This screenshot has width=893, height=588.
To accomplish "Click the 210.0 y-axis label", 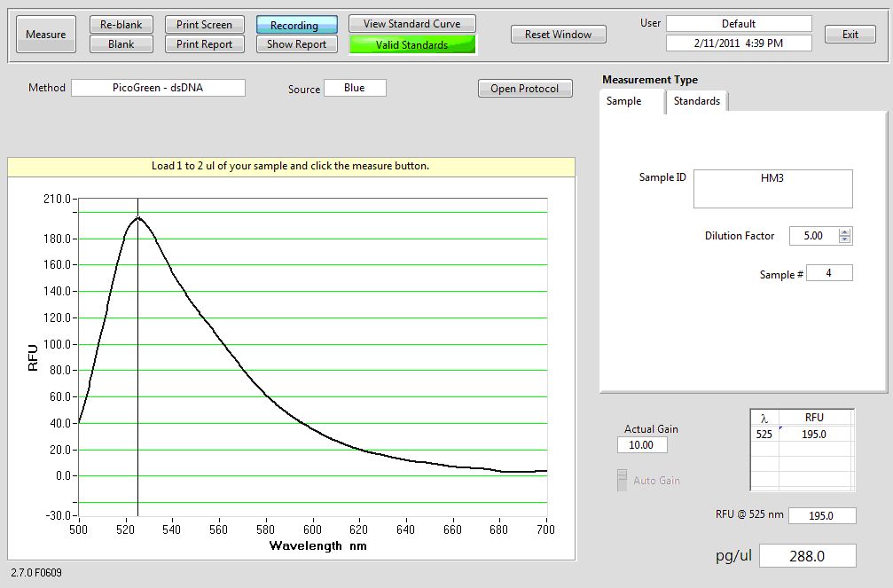I will point(57,199).
